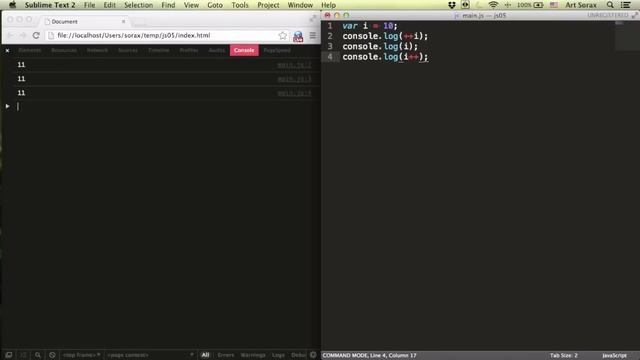Viewport: 640px width, 360px height.
Task: Open the View menu
Action: coord(191,5)
